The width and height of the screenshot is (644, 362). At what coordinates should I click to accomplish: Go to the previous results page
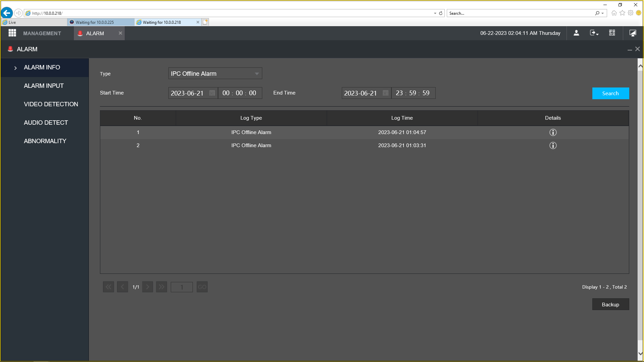[122, 287]
